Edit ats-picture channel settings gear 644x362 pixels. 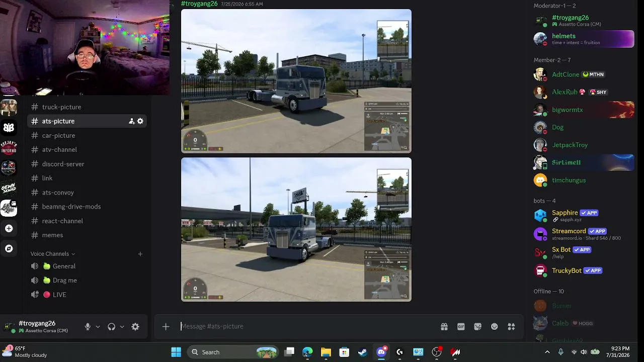coord(140,121)
